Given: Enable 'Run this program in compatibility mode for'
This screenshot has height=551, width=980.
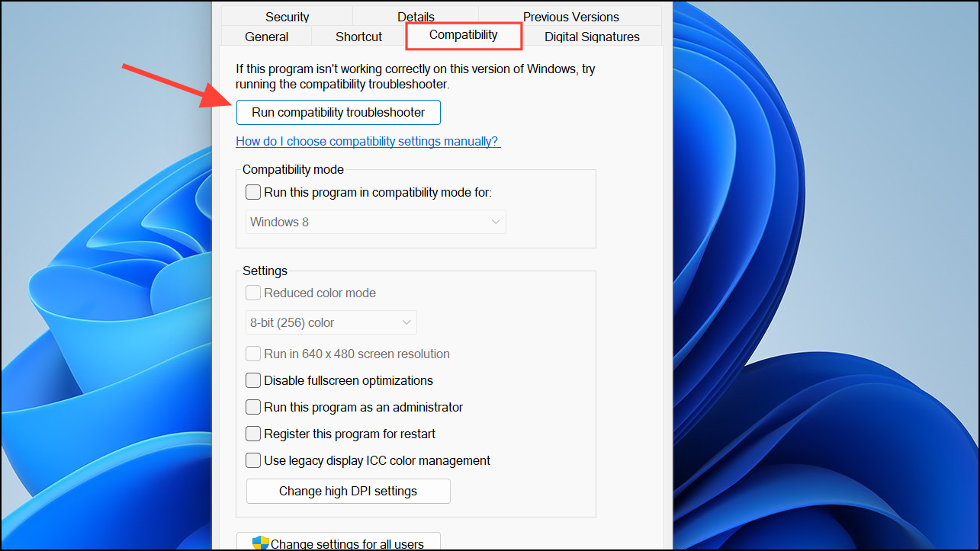Looking at the screenshot, I should [x=253, y=192].
